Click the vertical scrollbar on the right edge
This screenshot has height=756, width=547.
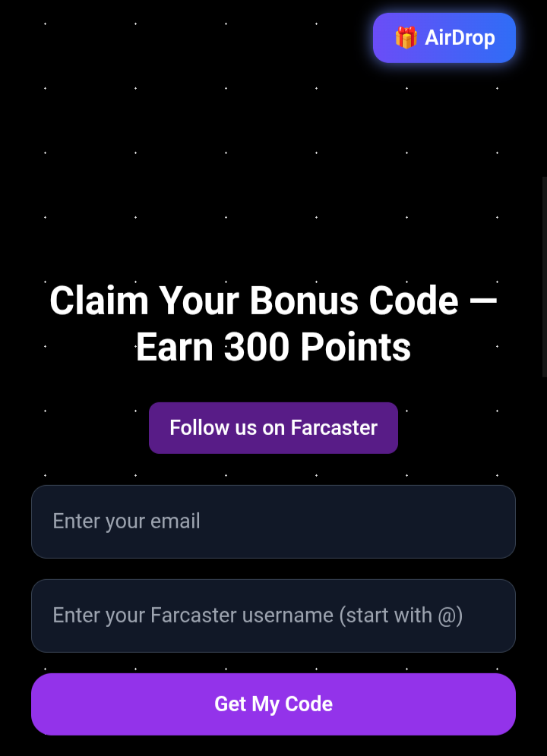pos(545,277)
